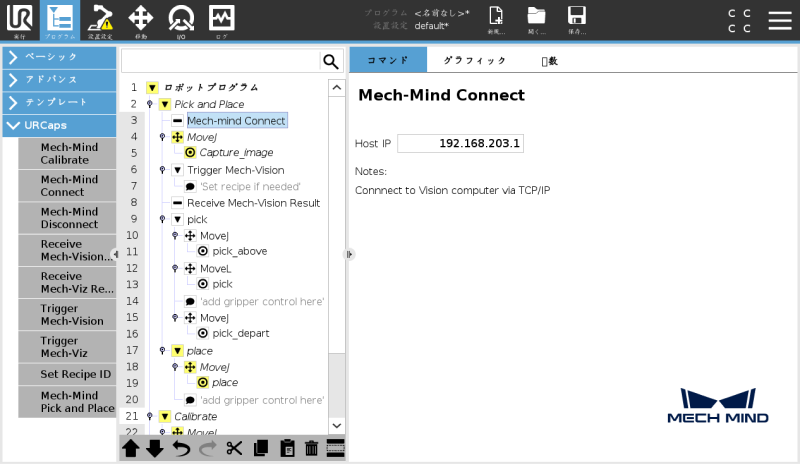Open the Move tab arrows icon
The image size is (800, 464).
coord(141,20)
